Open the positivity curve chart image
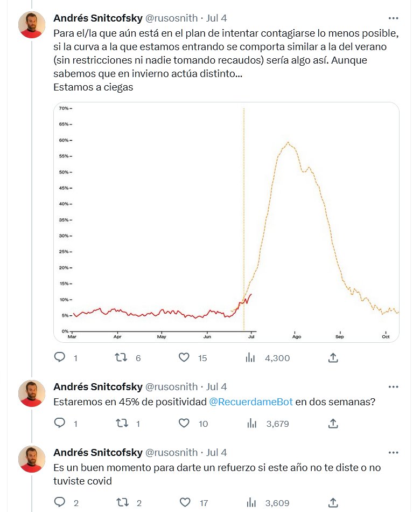 pyautogui.click(x=226, y=222)
